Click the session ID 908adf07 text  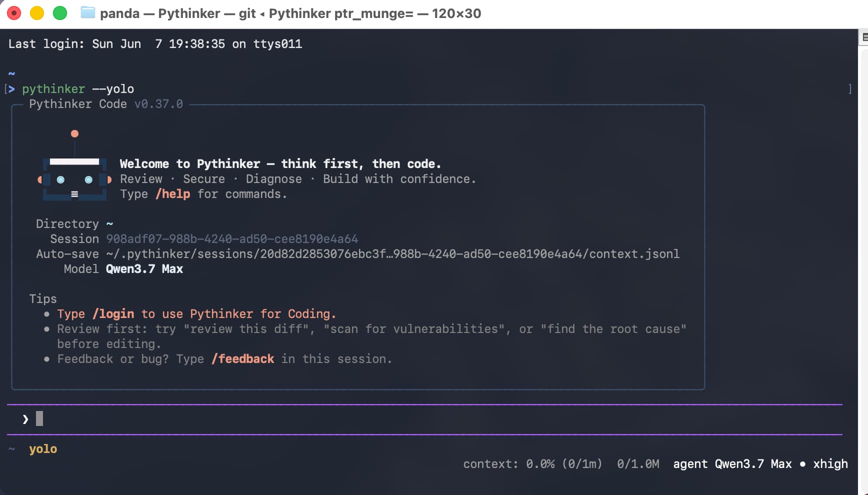(232, 239)
